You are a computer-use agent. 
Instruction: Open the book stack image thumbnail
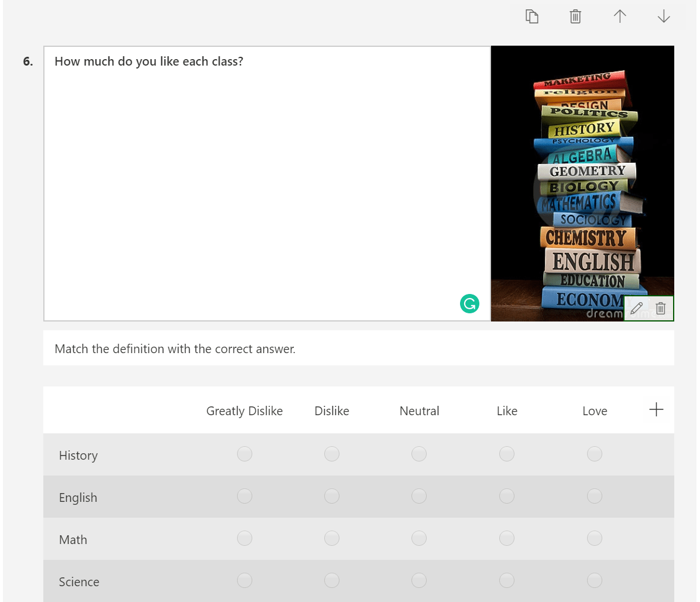pyautogui.click(x=582, y=183)
